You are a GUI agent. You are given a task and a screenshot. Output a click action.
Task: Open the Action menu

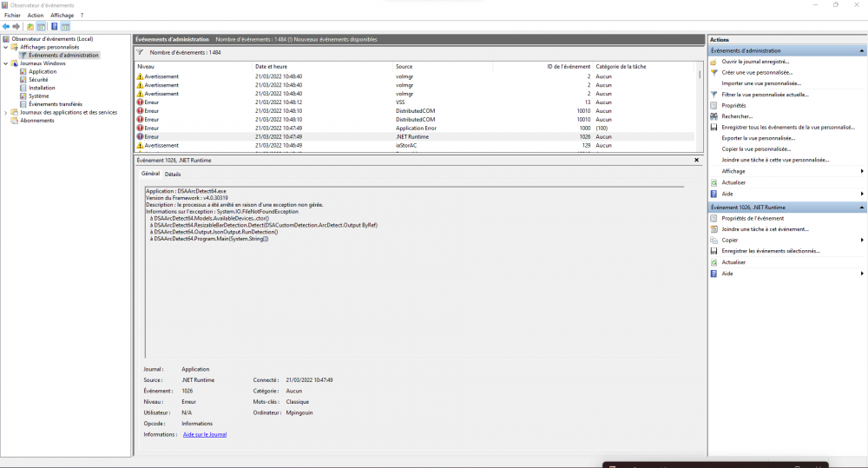pos(35,16)
